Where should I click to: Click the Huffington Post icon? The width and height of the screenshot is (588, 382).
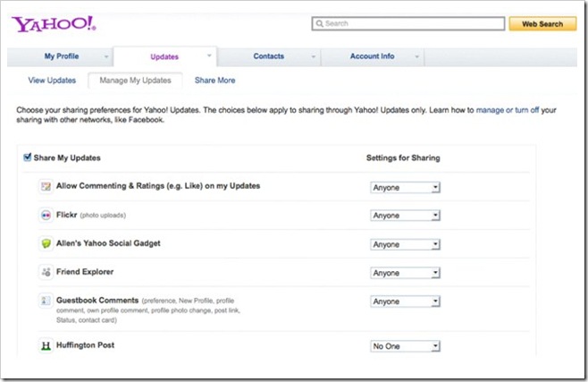(x=46, y=345)
